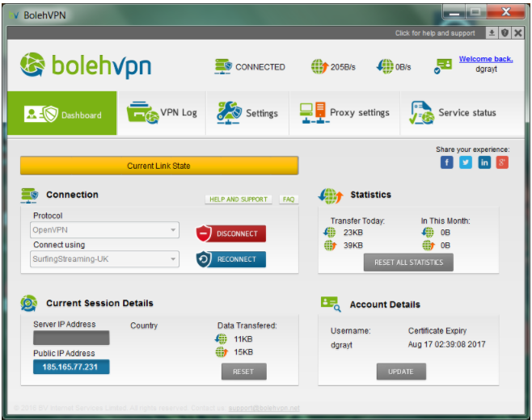The image size is (532, 420).
Task: Click the RESET button under Data Transfered
Action: tap(244, 372)
